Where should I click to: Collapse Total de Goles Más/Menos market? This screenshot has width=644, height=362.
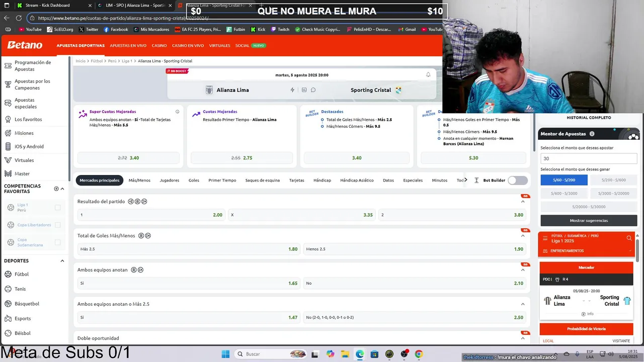coord(523,236)
